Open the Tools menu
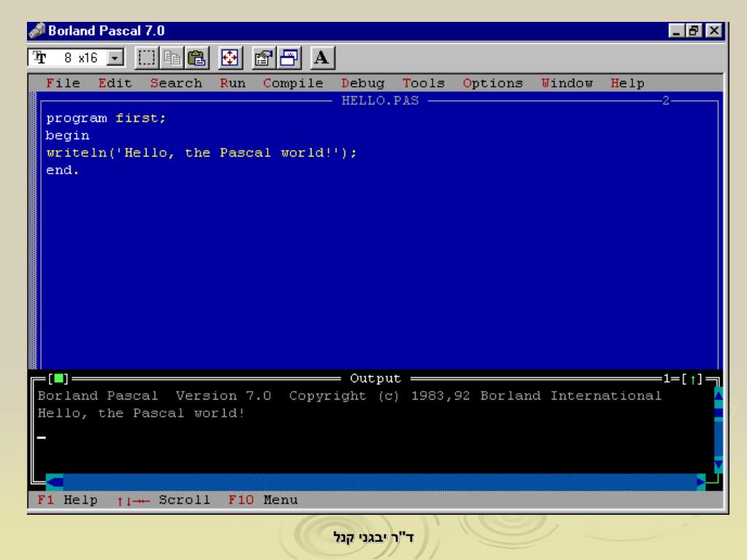Screen dimensions: 747x560 [424, 83]
